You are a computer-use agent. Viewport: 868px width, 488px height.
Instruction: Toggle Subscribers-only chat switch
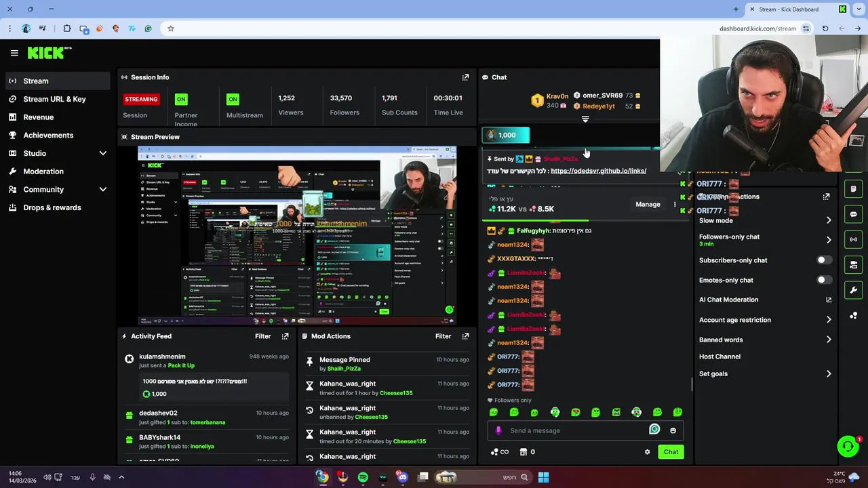(825, 260)
